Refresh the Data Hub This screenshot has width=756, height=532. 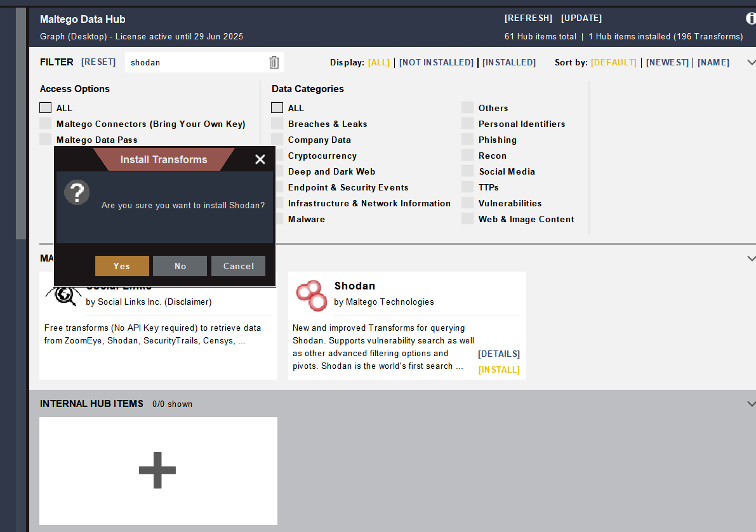(x=528, y=18)
